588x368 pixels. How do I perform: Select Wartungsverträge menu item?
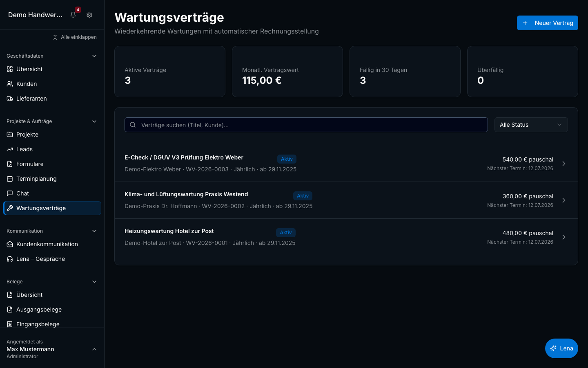point(52,208)
